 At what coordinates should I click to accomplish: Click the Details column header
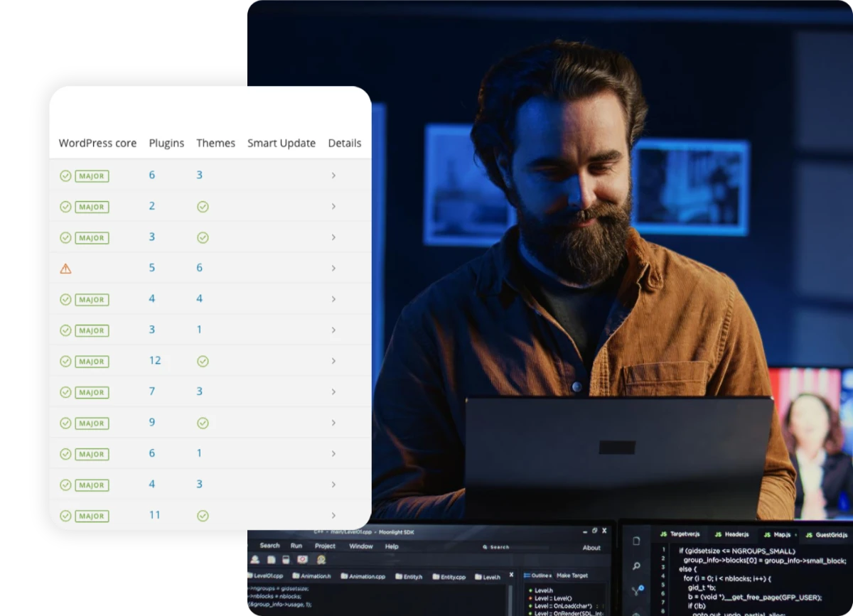point(345,144)
